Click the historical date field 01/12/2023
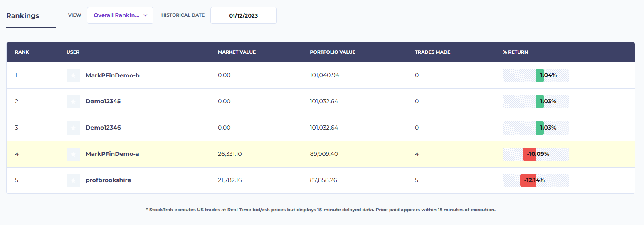The width and height of the screenshot is (644, 225). pyautogui.click(x=244, y=15)
